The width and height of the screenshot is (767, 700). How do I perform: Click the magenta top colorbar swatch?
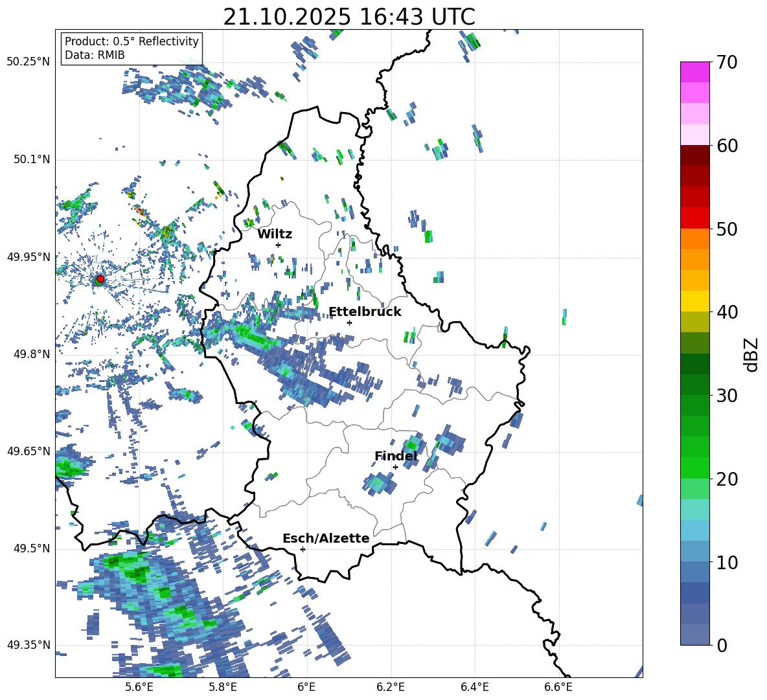pos(695,72)
